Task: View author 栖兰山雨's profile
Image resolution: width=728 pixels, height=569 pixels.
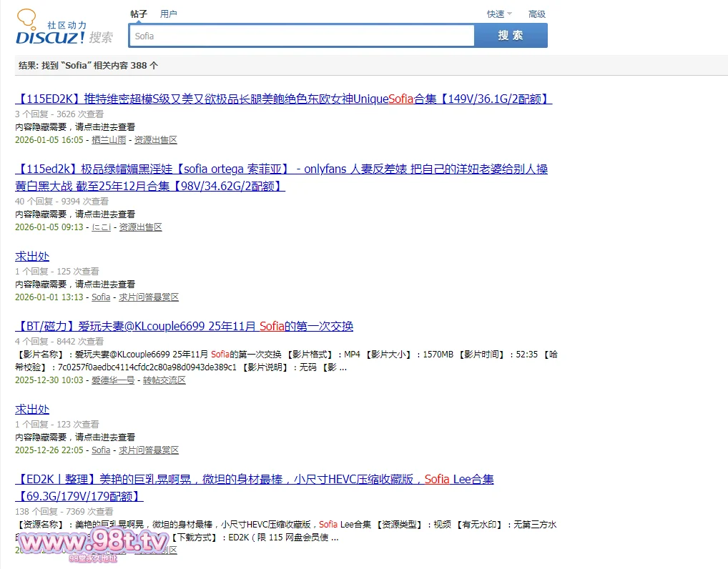Action: [109, 140]
